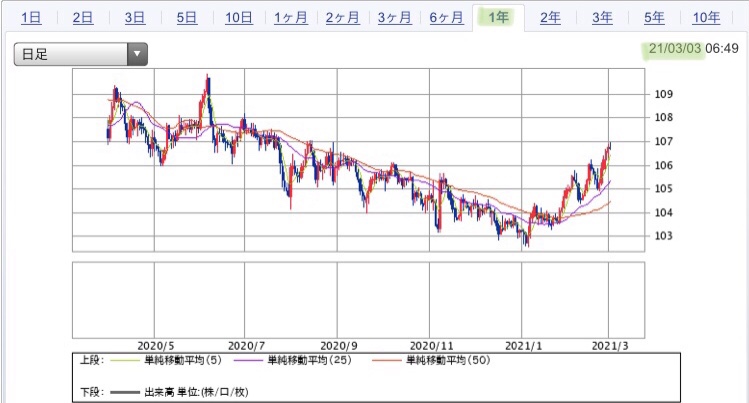Click the empty volume chart panel
This screenshot has width=749, height=403.
(358, 300)
